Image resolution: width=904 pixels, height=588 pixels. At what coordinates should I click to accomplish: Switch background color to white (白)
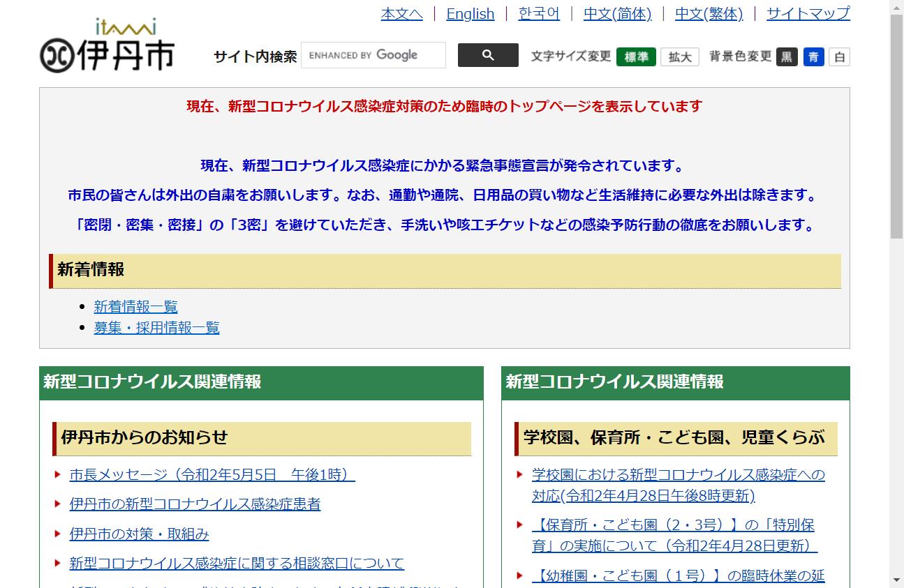click(x=840, y=57)
